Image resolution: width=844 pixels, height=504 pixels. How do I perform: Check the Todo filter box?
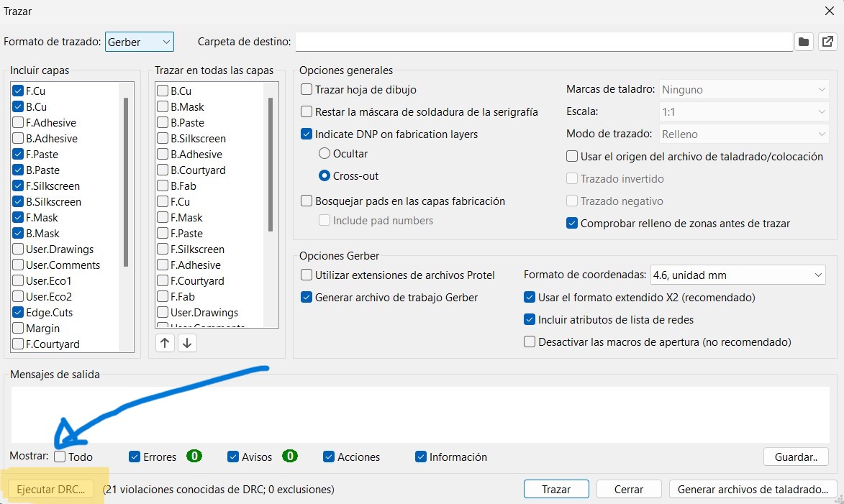[60, 457]
